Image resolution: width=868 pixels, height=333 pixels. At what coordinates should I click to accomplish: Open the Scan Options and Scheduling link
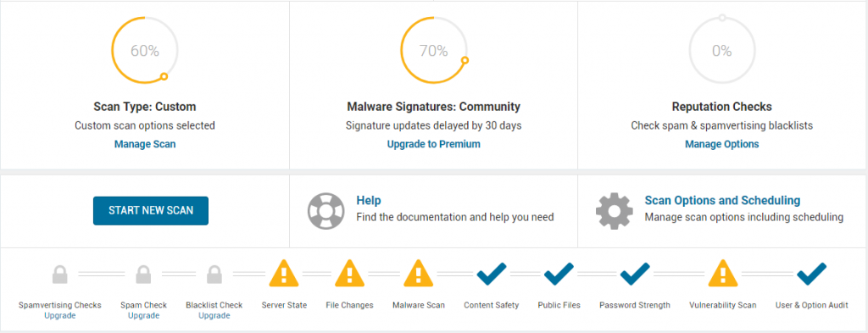click(x=722, y=200)
